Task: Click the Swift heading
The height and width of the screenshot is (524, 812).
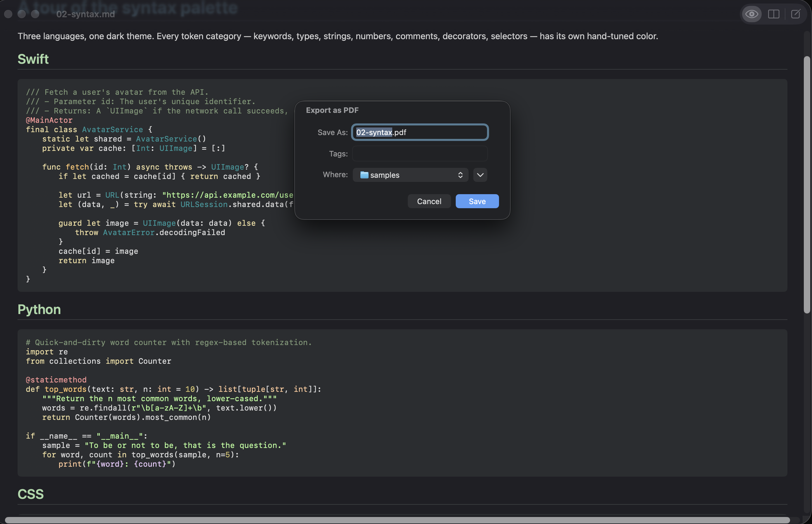Action: (x=33, y=59)
